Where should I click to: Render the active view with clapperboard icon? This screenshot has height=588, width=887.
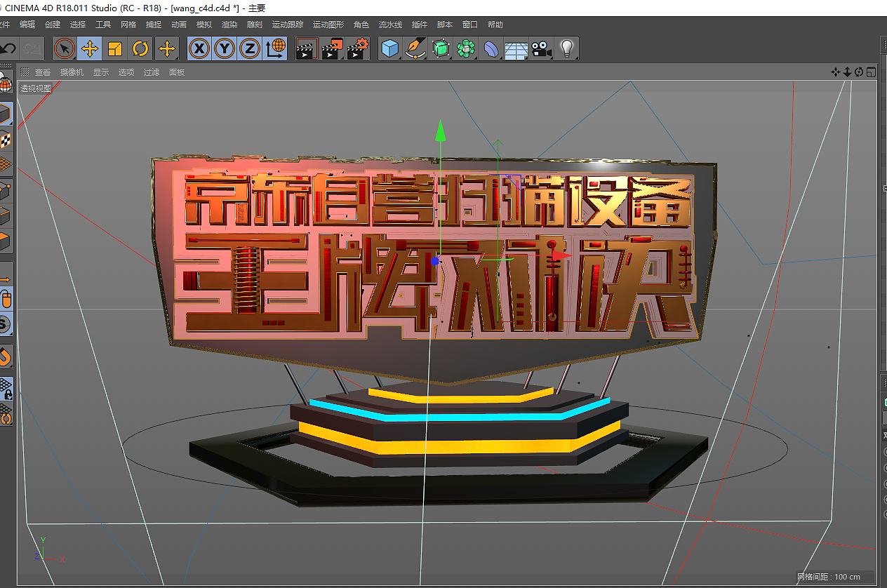[x=306, y=48]
